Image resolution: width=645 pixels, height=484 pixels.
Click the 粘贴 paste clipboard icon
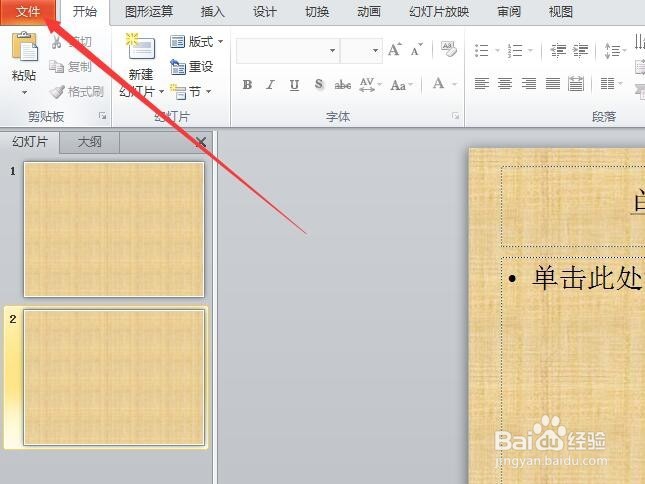click(25, 46)
